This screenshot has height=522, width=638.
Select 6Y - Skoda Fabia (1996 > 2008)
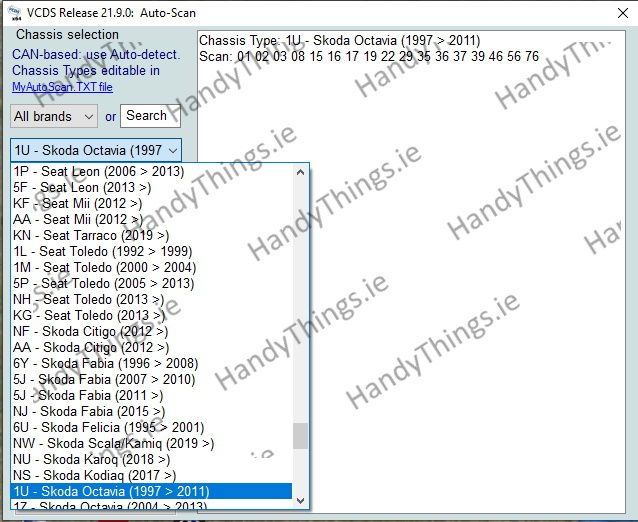pos(151,363)
